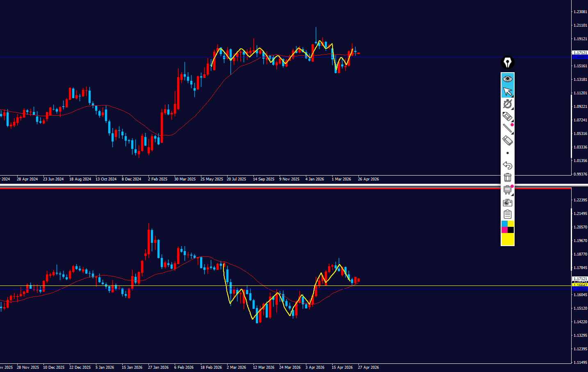Pick the black color in the palette

click(x=511, y=230)
